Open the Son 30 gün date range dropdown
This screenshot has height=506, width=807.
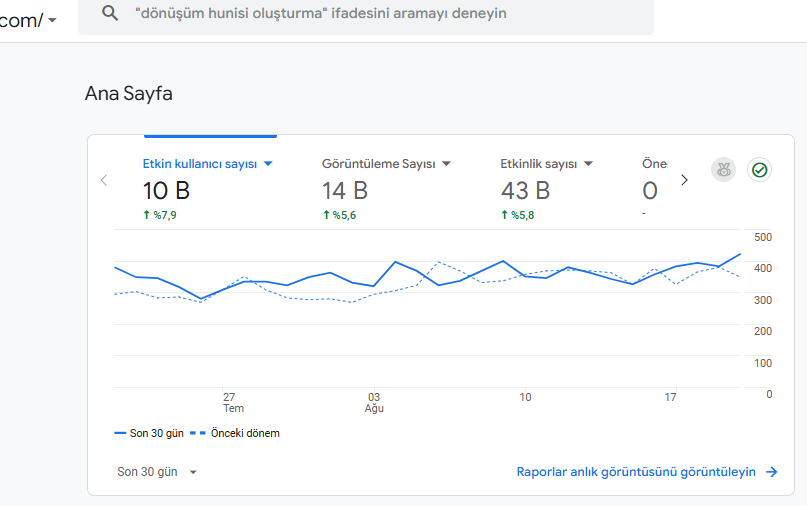(x=157, y=472)
